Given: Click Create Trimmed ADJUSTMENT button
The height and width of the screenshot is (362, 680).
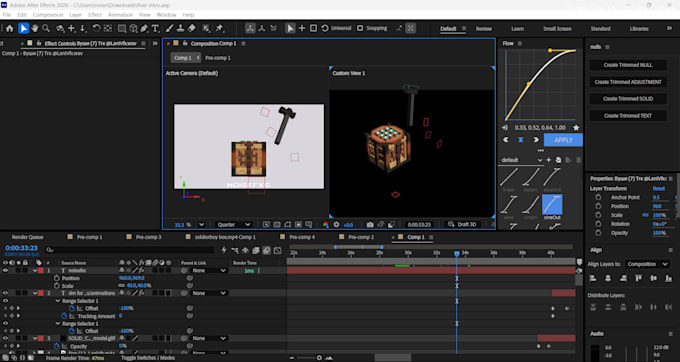Looking at the screenshot, I should click(x=628, y=82).
